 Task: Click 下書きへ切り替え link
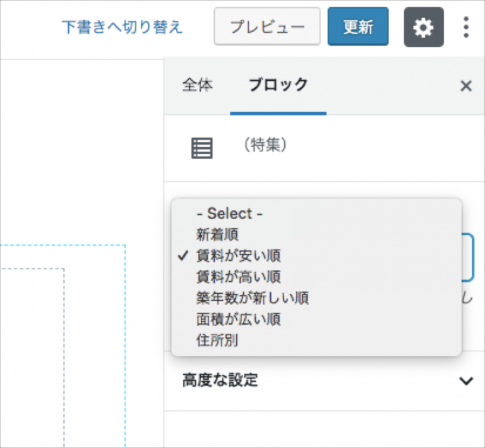(x=123, y=27)
